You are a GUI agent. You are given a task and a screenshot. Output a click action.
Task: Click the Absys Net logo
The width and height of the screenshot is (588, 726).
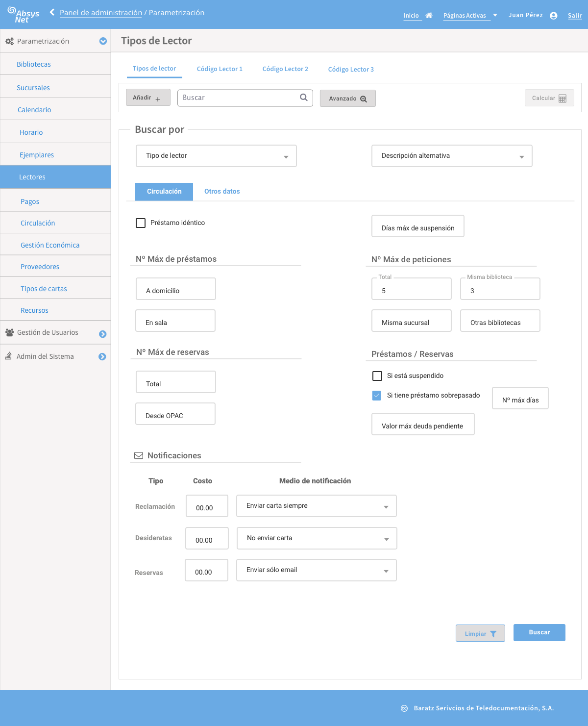[23, 14]
